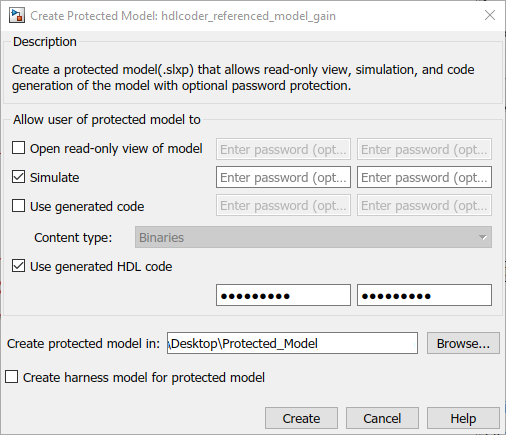
Task: Click the Content type dropdown arrow
Action: tap(482, 237)
